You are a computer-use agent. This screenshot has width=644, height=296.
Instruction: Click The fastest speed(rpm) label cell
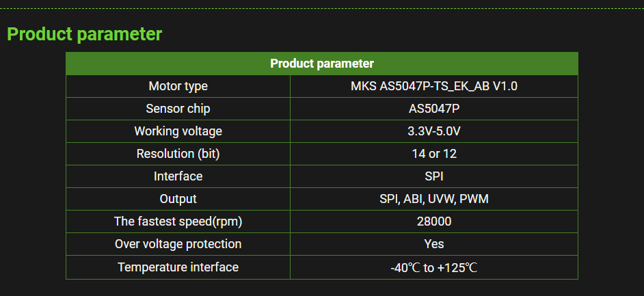click(x=178, y=221)
